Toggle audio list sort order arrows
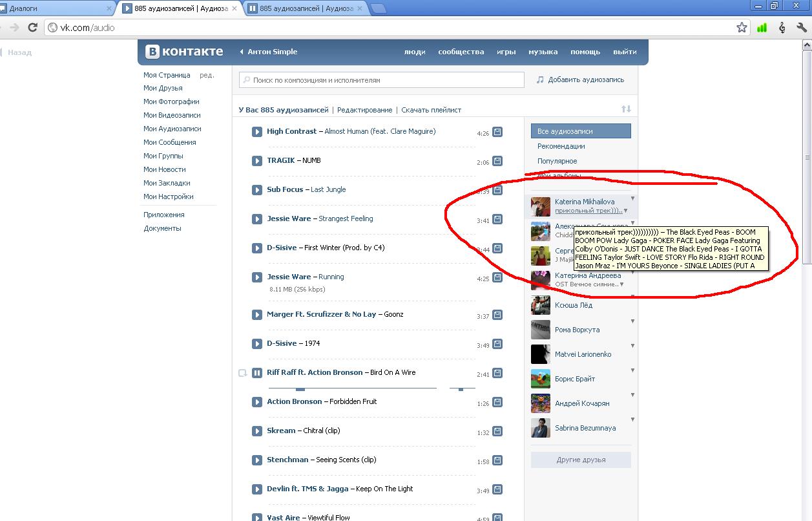 click(626, 109)
